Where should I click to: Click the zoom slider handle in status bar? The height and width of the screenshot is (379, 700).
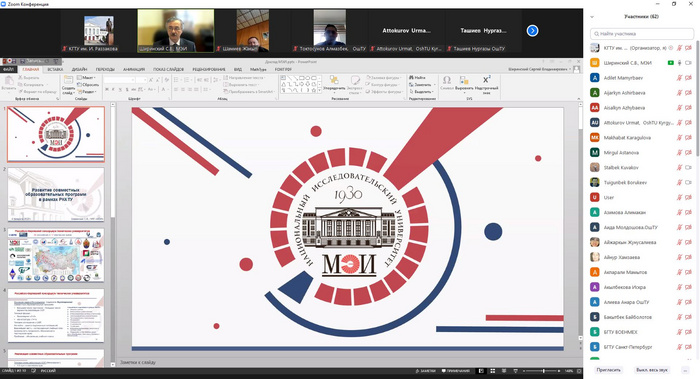[x=543, y=371]
